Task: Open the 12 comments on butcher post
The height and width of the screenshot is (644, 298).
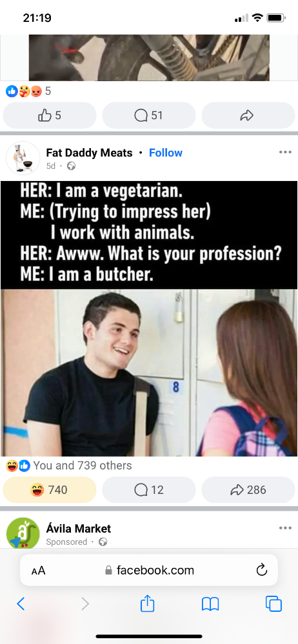Action: 148,489
